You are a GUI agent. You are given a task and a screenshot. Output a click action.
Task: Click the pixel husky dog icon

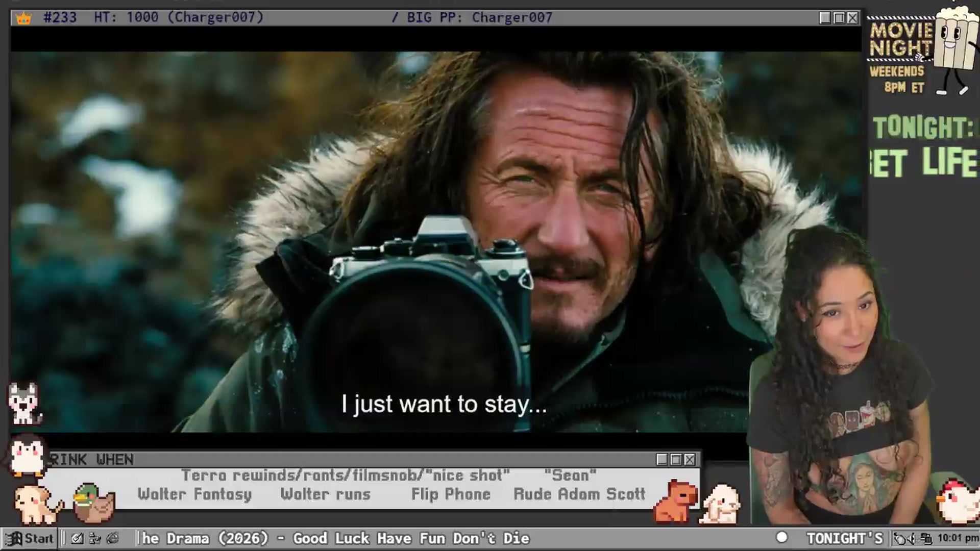(x=24, y=404)
